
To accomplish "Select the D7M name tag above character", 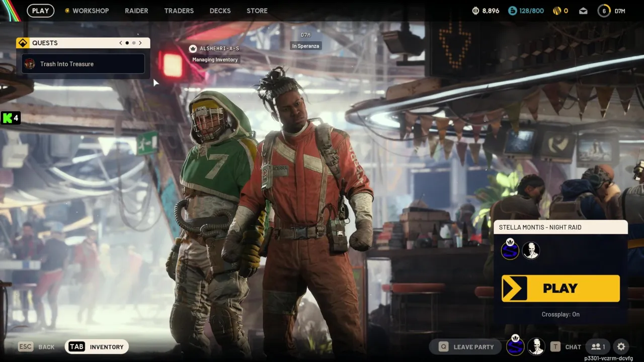I will [x=305, y=35].
